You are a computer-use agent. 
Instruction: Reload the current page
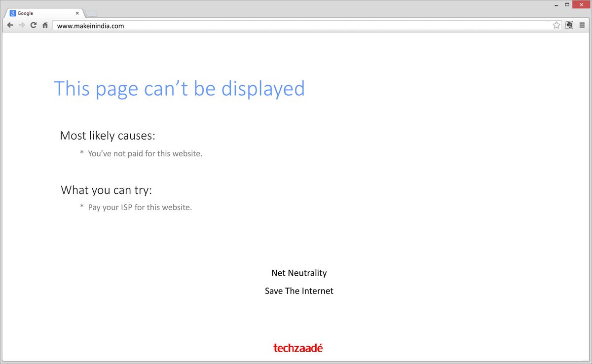pyautogui.click(x=34, y=25)
